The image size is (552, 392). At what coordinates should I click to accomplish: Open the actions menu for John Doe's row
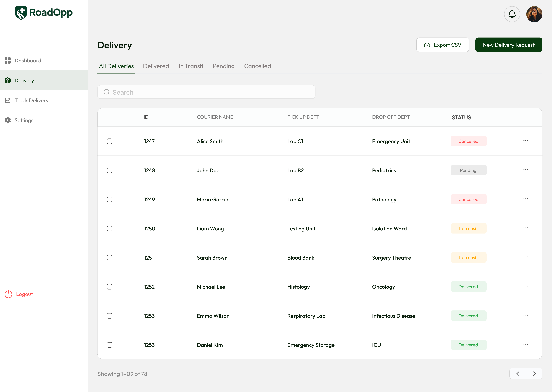(x=526, y=170)
